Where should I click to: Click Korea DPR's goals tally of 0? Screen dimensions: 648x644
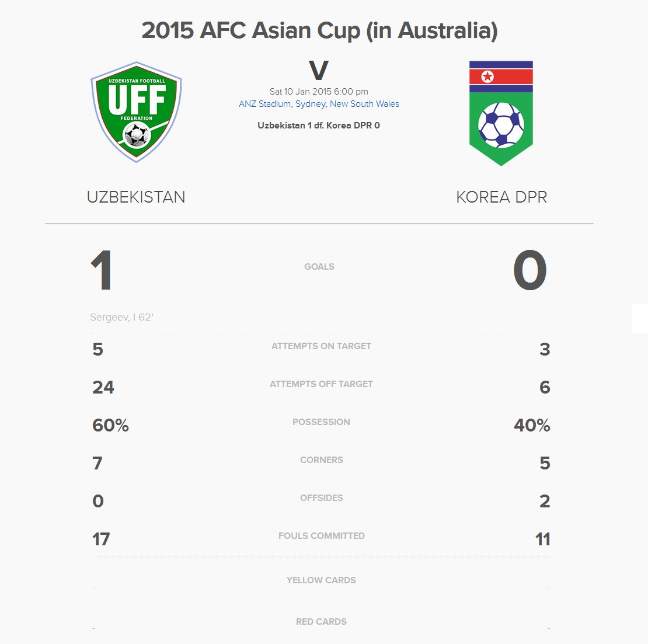[x=530, y=271]
